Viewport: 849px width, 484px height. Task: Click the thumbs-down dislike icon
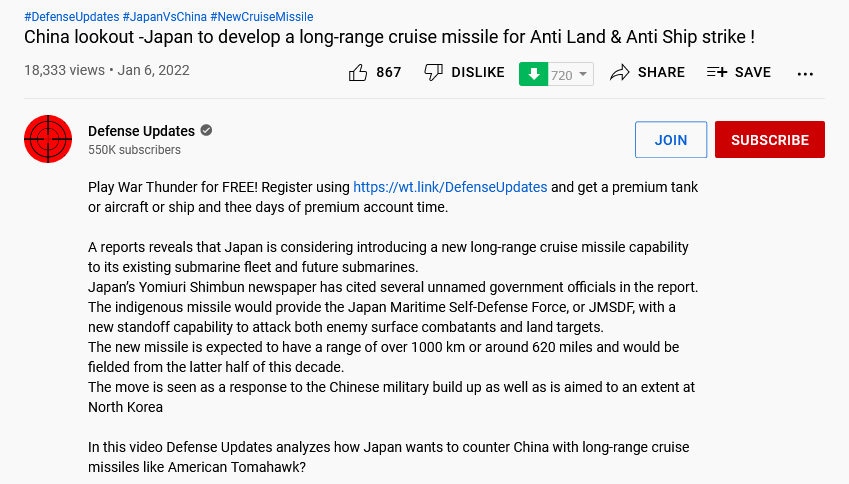[433, 72]
